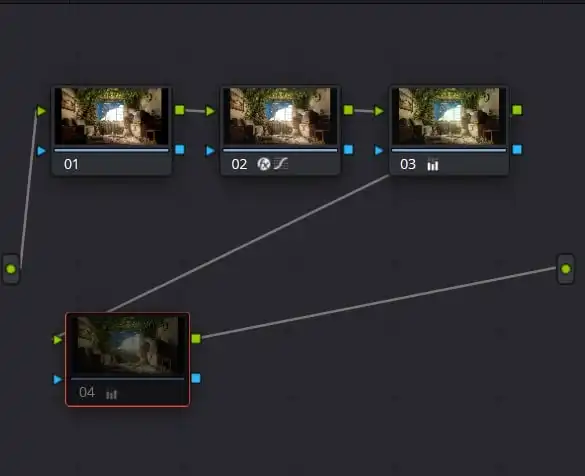Click node 02's green RGB input triangle
Viewport: 585px width, 476px height.
210,111
